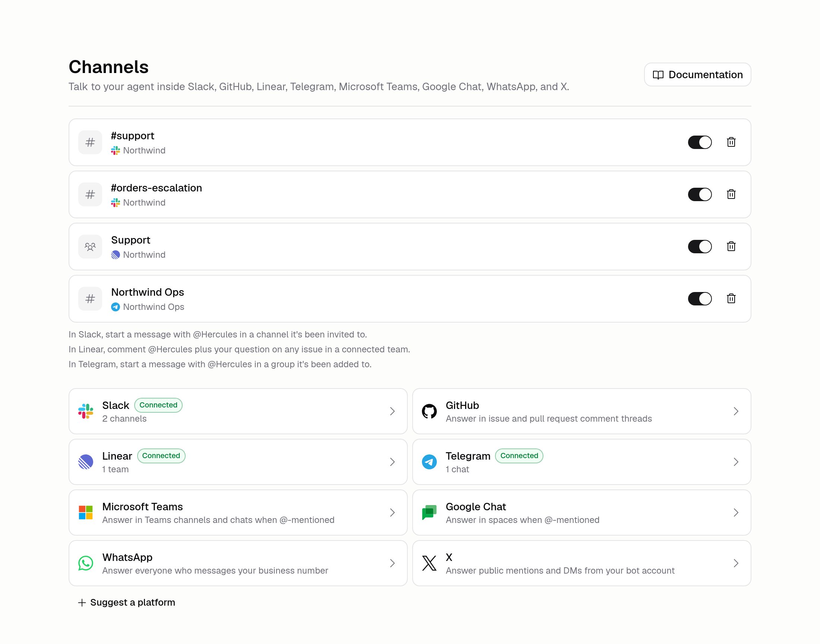Click the Slack logo under #support
The image size is (820, 644).
point(116,150)
